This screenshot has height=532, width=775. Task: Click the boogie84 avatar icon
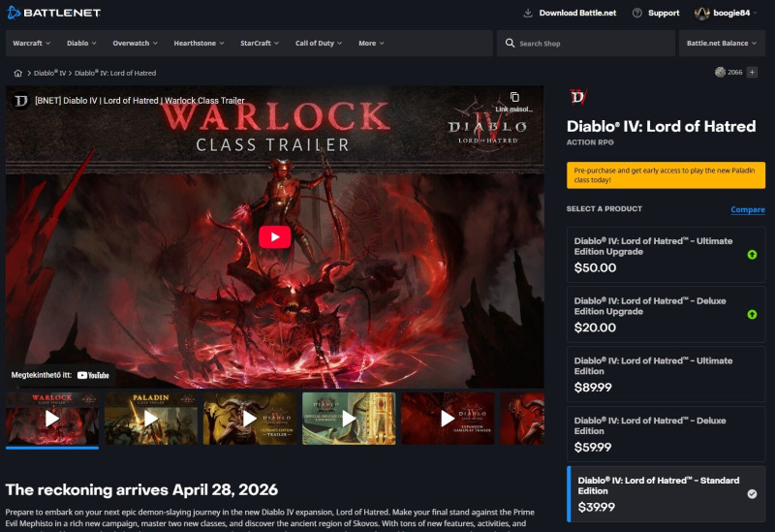701,14
